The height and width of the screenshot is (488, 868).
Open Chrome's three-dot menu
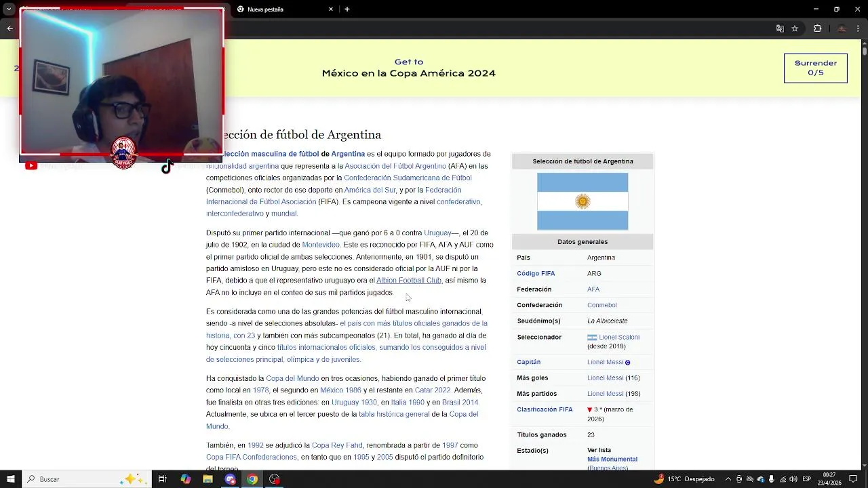859,28
